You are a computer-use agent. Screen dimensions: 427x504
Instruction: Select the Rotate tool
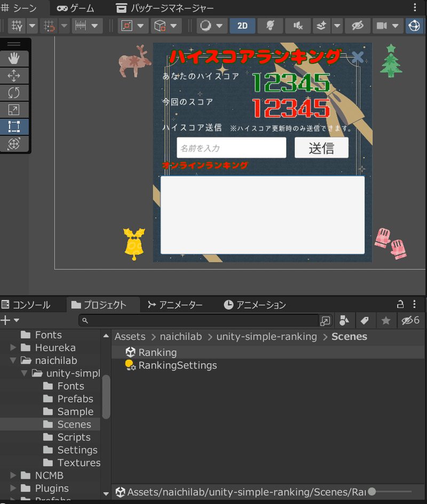tap(15, 92)
